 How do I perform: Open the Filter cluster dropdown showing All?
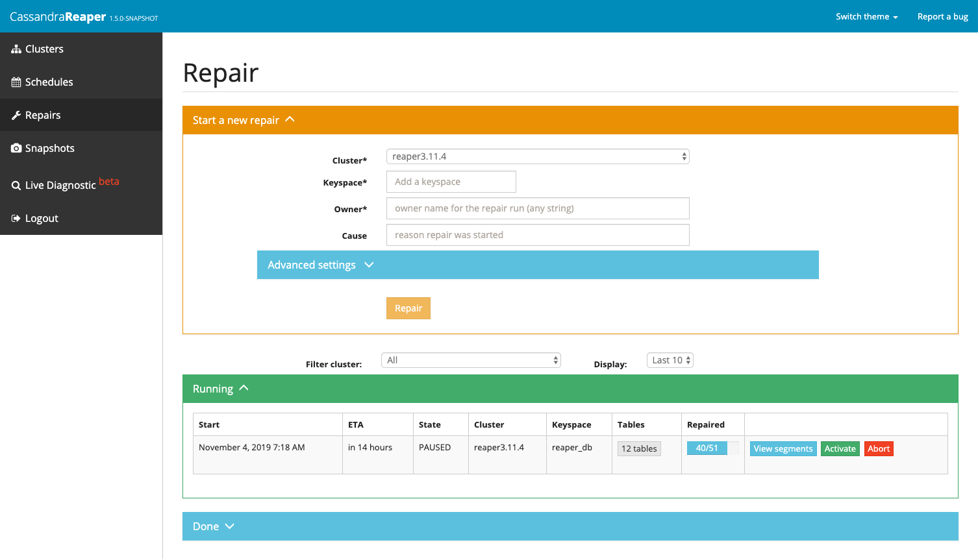[471, 360]
